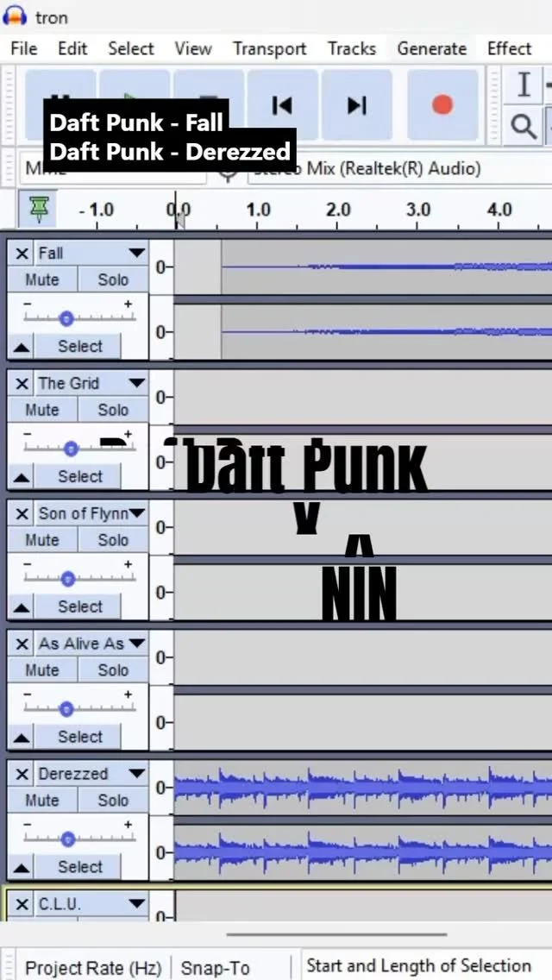
Task: Open the Generate menu
Action: pyautogui.click(x=431, y=49)
